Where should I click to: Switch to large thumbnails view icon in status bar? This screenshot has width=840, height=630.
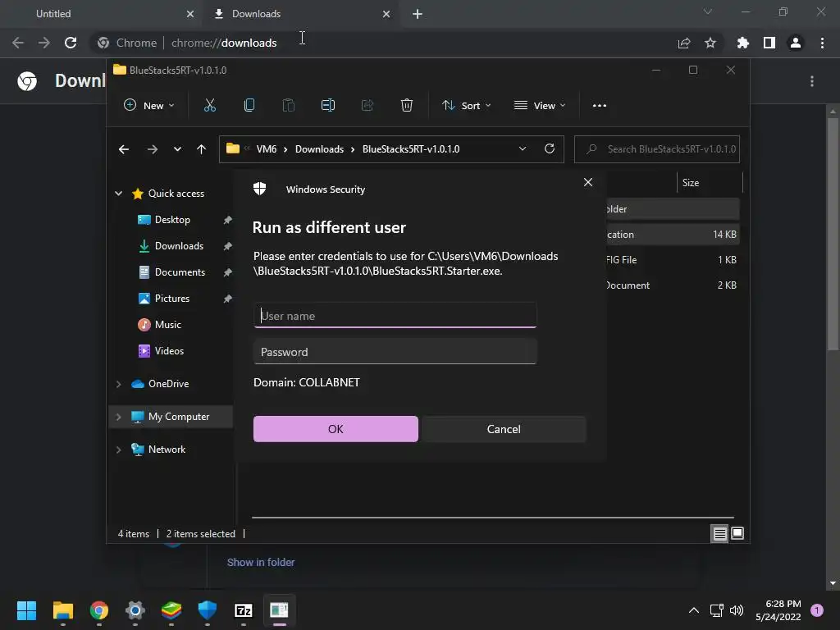tap(737, 533)
